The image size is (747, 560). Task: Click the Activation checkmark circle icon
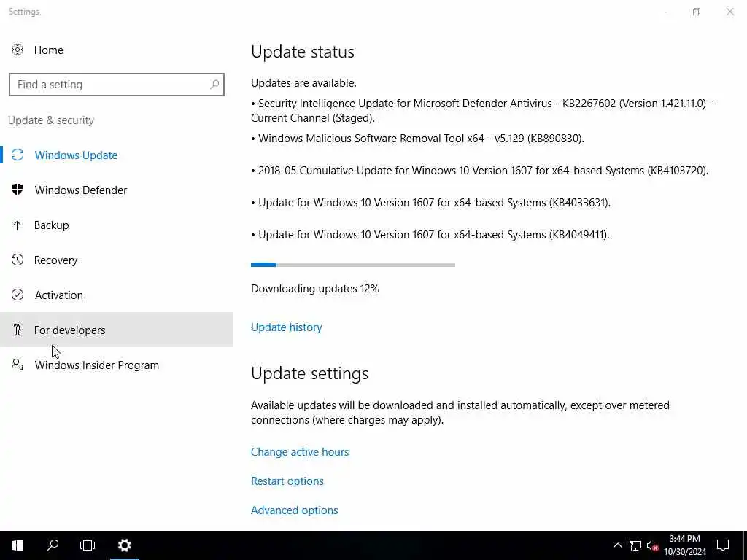pyautogui.click(x=18, y=295)
